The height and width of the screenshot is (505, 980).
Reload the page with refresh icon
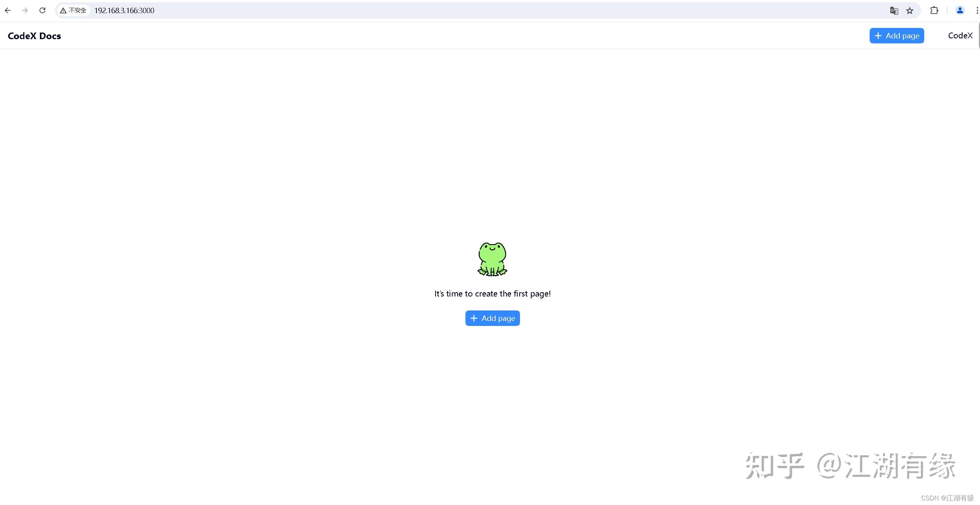[x=43, y=10]
